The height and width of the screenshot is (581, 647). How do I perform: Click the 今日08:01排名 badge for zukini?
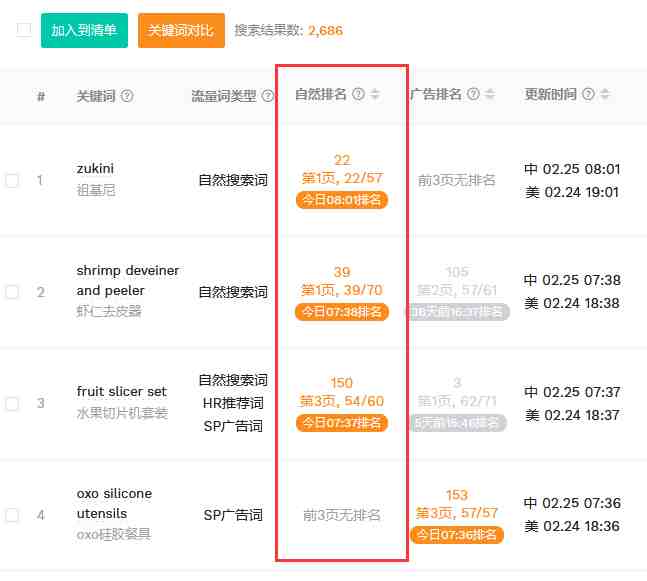point(342,200)
